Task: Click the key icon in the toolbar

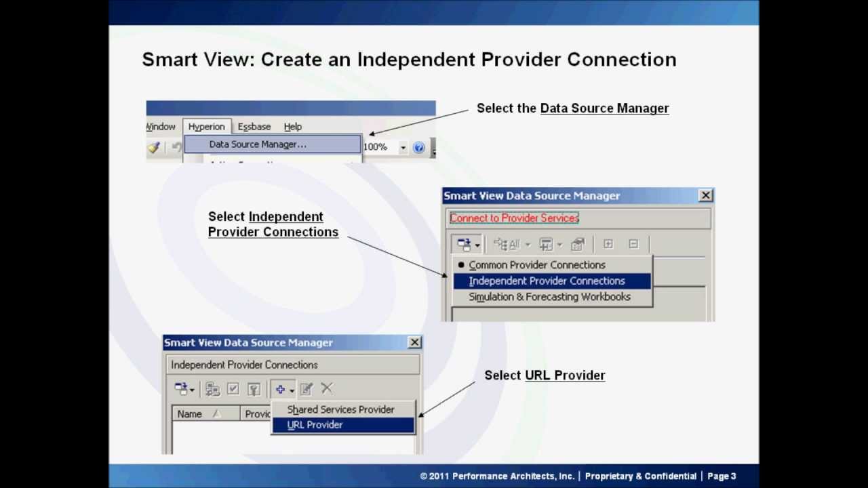Action: click(x=254, y=389)
